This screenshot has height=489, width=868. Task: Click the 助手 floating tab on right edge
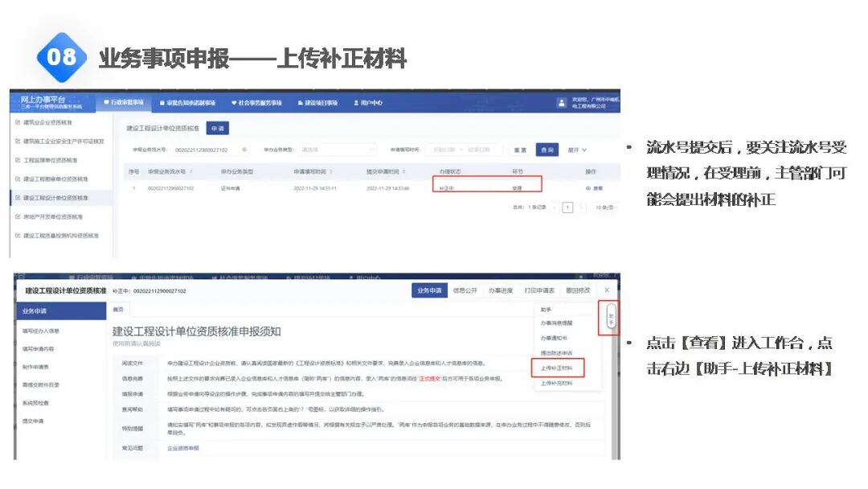click(x=612, y=316)
